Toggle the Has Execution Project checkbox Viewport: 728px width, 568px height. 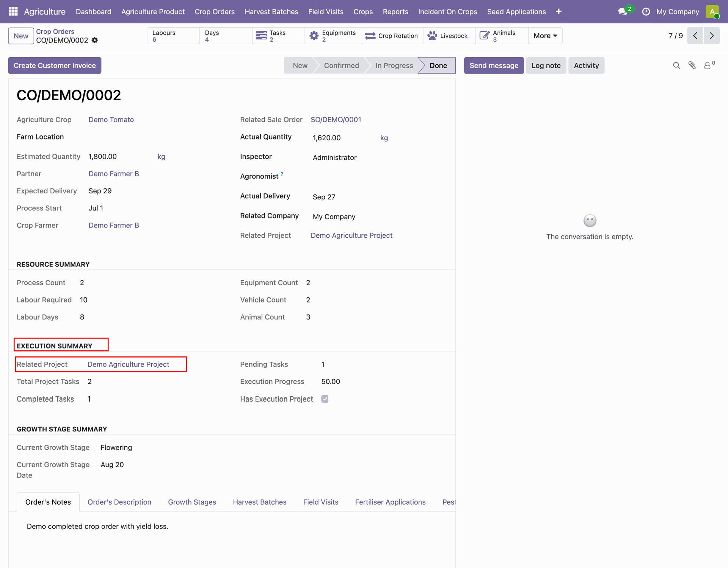click(x=325, y=399)
